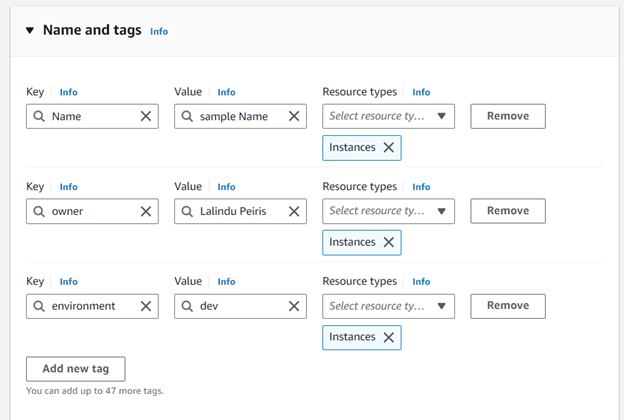Focus the sample Name value input
The width and height of the screenshot is (624, 420).
click(240, 116)
